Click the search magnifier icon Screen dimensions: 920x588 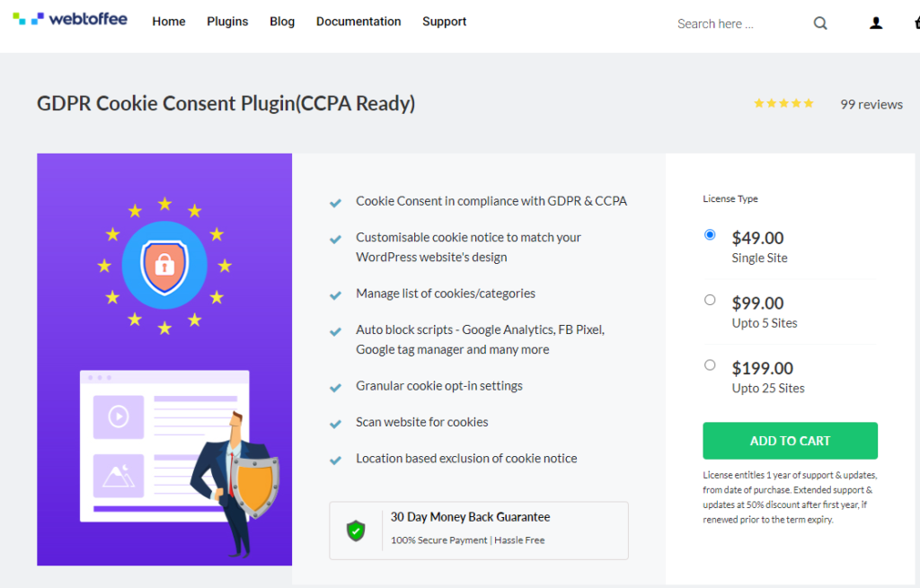(x=820, y=23)
